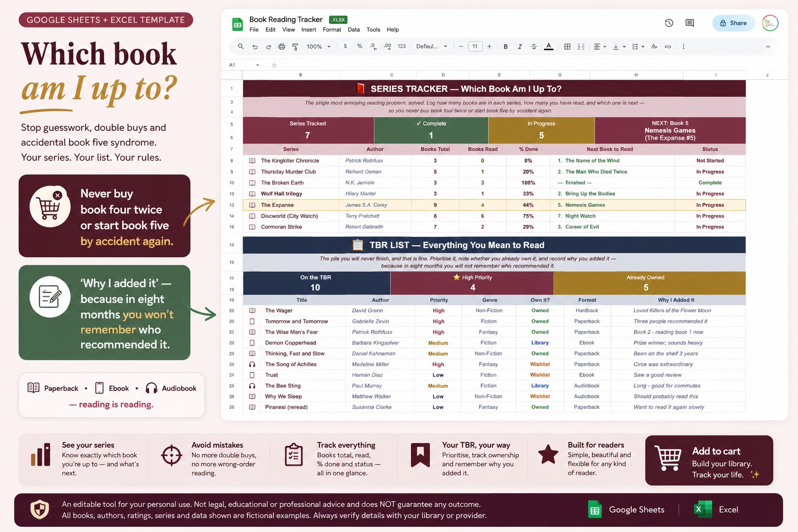Apply strikethrough formatting
This screenshot has width=798, height=532.
pyautogui.click(x=534, y=47)
